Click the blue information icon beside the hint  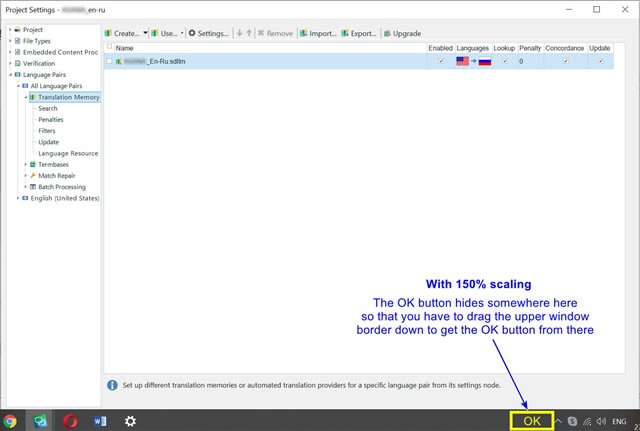pyautogui.click(x=112, y=385)
